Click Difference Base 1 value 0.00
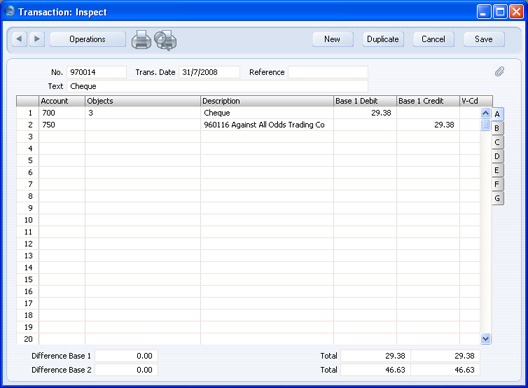Screen dimensions: 528x388 (x=126, y=356)
